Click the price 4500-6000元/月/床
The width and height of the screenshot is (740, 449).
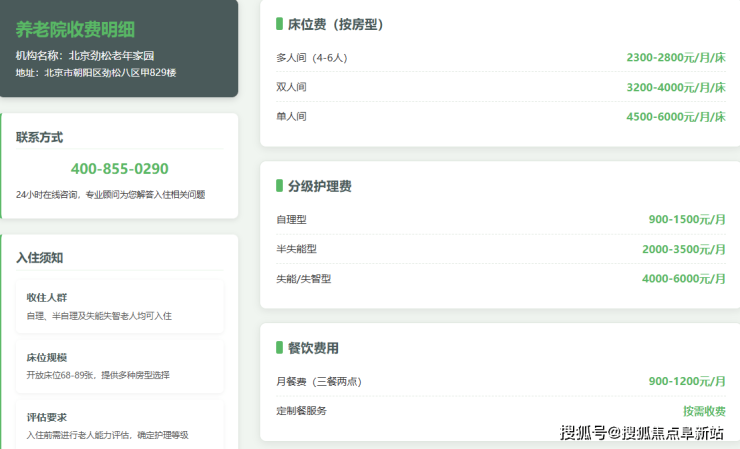pos(676,117)
